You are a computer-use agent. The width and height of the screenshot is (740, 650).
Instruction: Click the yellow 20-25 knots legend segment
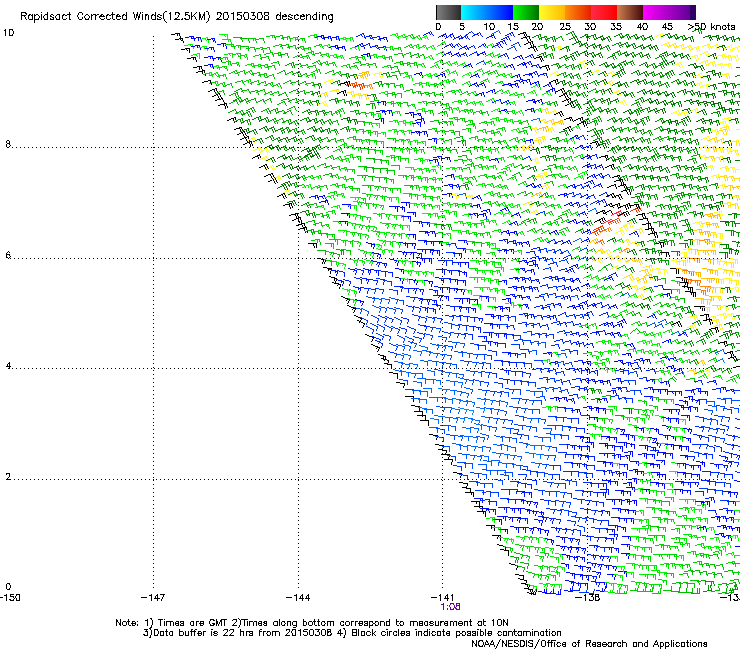pyautogui.click(x=552, y=12)
